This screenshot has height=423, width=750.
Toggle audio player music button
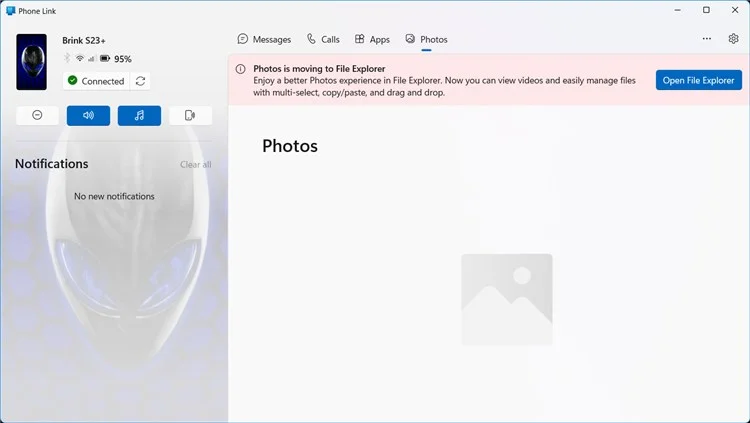139,115
